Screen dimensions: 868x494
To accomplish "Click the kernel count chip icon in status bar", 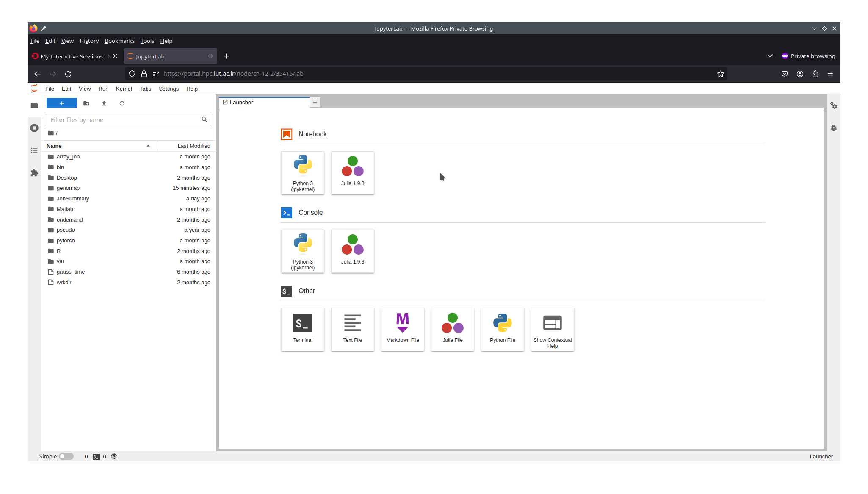I will pos(114,456).
